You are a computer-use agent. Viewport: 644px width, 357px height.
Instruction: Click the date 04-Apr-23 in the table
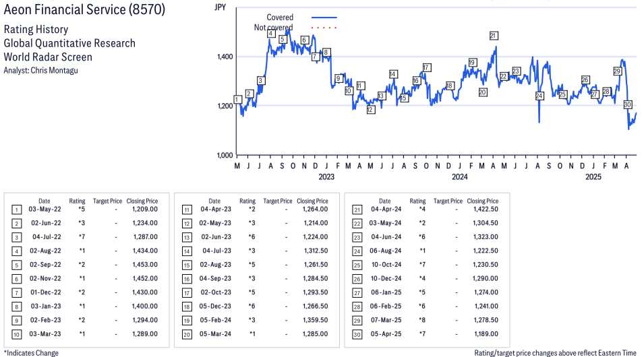[x=216, y=209]
